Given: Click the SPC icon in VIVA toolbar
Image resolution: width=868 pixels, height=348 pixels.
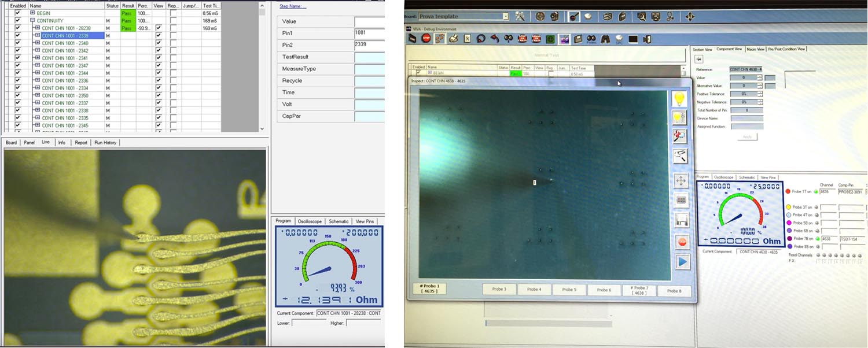Looking at the screenshot, I should (619, 39).
